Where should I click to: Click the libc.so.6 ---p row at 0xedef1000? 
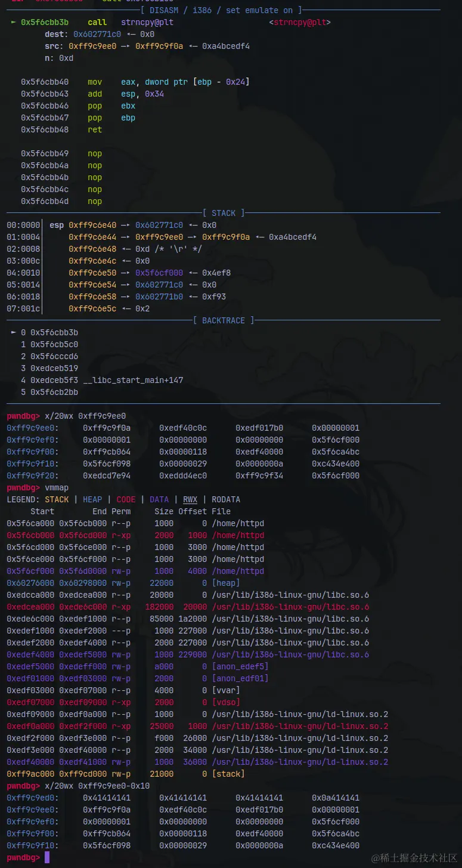coord(188,631)
